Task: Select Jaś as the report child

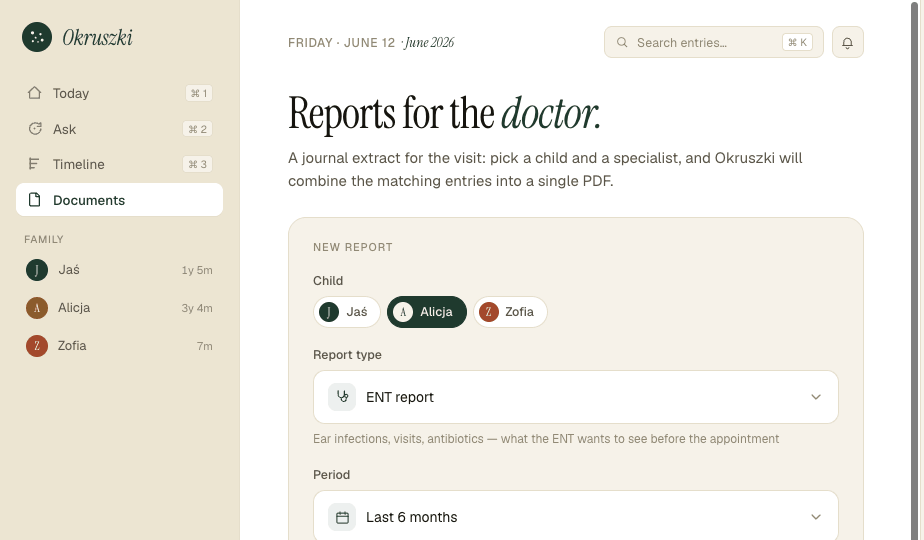Action: (346, 312)
